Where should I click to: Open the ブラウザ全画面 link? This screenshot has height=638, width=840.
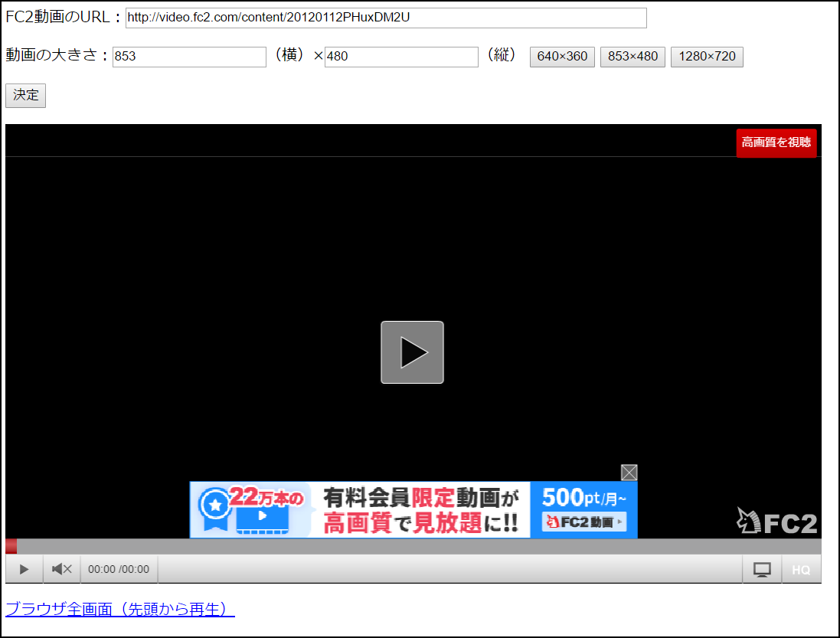(119, 610)
